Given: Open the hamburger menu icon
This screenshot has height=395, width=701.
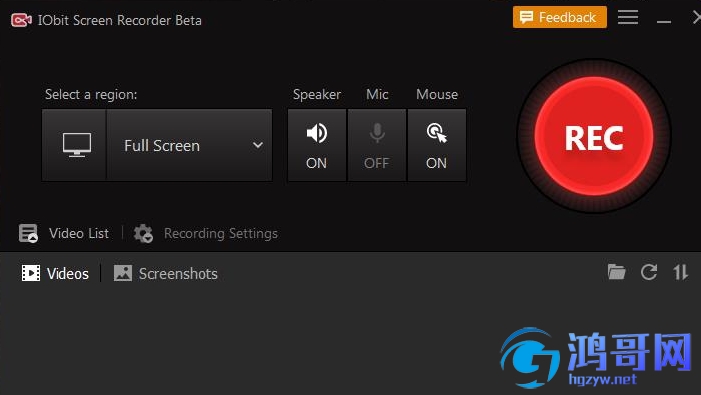Looking at the screenshot, I should coord(628,18).
